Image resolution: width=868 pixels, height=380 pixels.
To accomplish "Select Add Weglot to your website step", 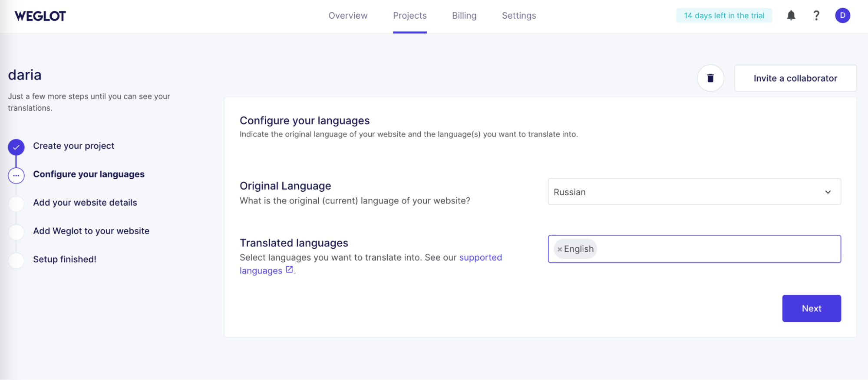I will pyautogui.click(x=91, y=231).
